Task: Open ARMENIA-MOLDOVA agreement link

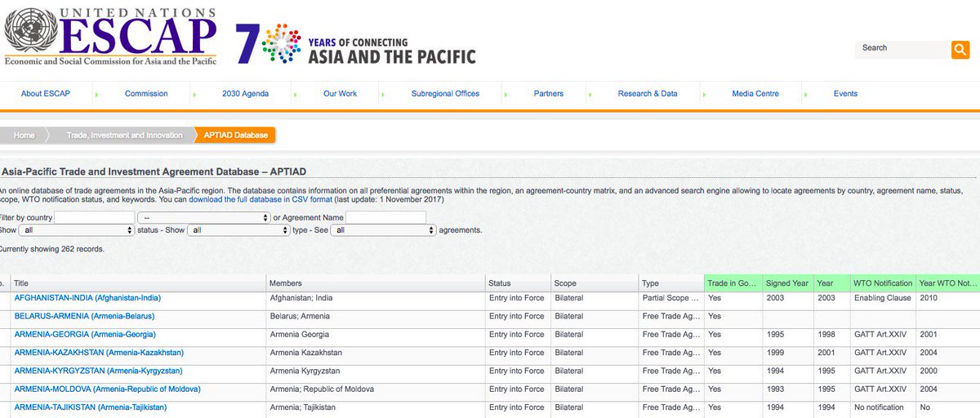Action: pos(107,389)
